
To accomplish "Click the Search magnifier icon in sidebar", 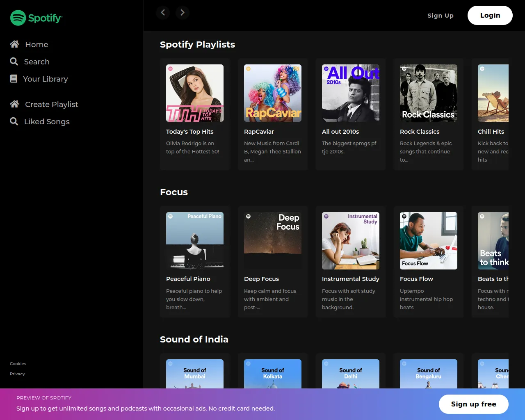I will pyautogui.click(x=14, y=62).
